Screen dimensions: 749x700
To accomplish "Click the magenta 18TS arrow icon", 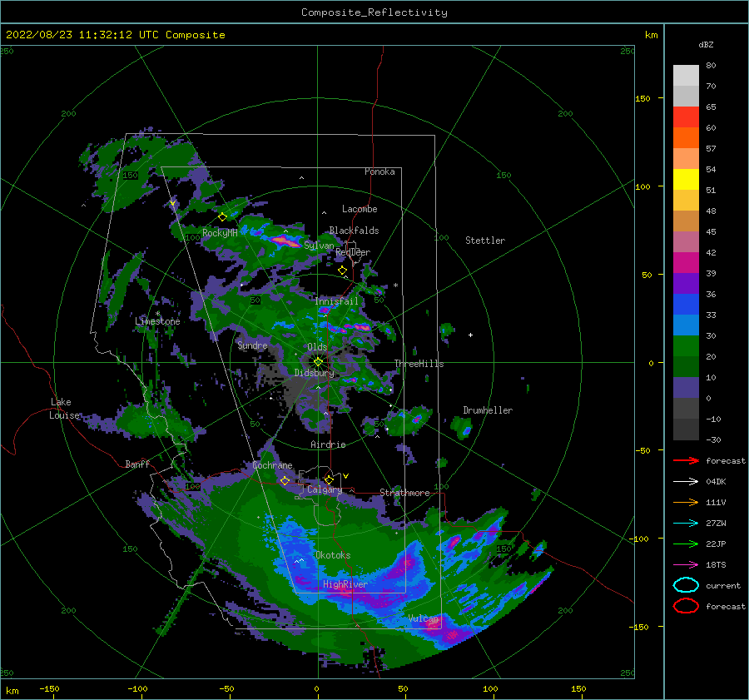I will click(686, 565).
